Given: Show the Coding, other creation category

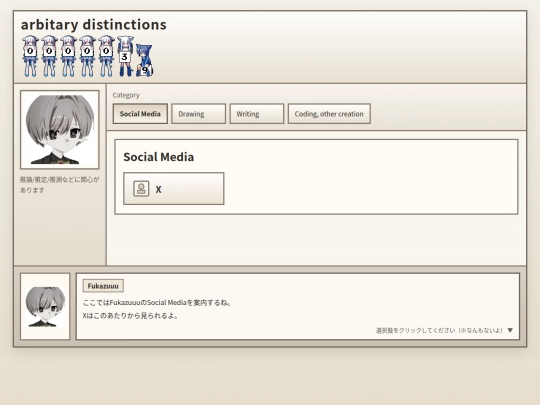Looking at the screenshot, I should (329, 114).
